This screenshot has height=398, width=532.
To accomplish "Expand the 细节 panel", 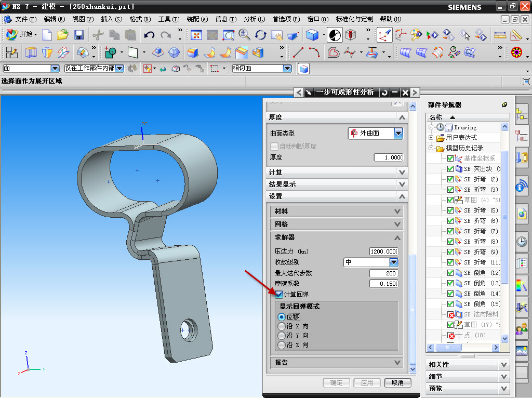I will coord(468,377).
